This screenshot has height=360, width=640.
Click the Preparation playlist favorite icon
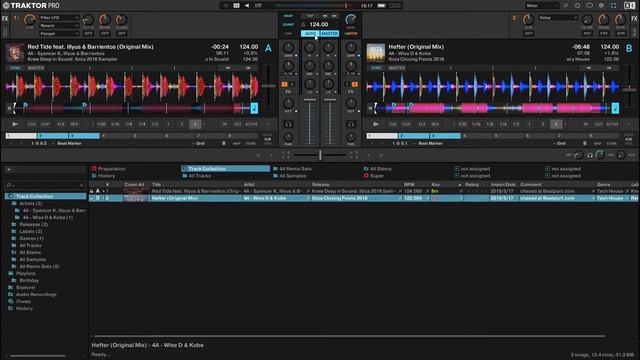click(x=94, y=169)
